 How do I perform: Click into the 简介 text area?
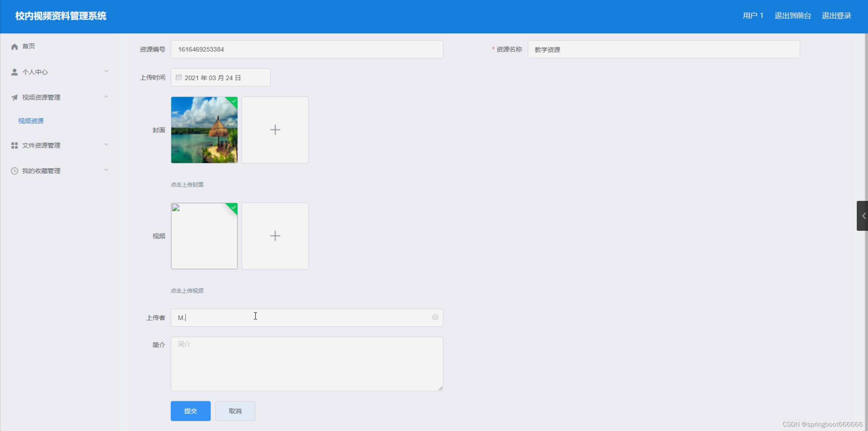coord(306,364)
